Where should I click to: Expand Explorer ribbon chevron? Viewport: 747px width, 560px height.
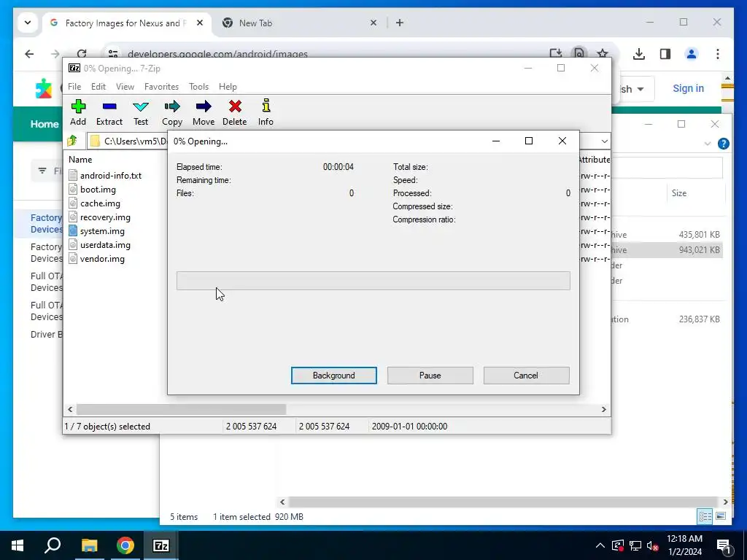pyautogui.click(x=708, y=144)
